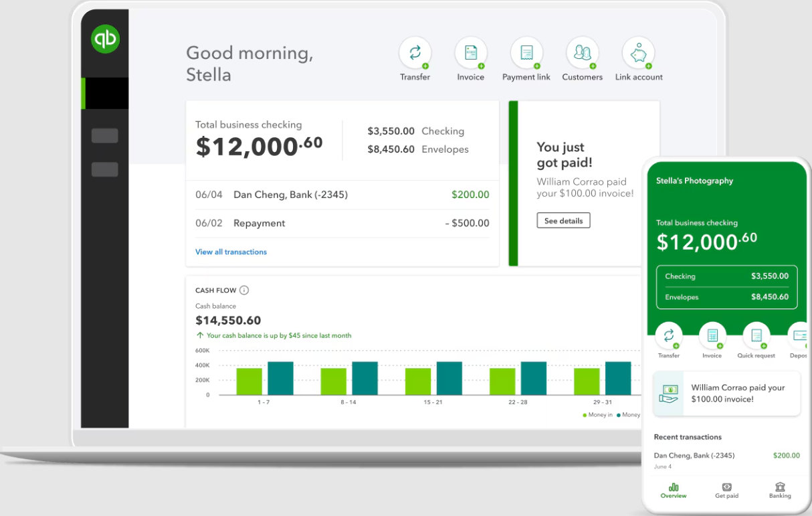This screenshot has width=812, height=516.
Task: Click the See details button
Action: point(563,220)
